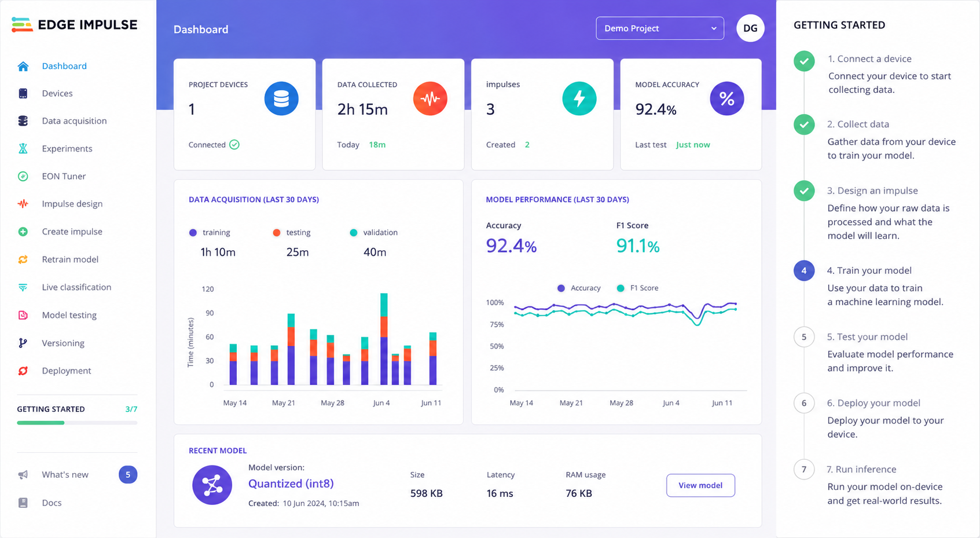Go to Data acquisition menu item
Screen dimensions: 980x538
[74, 121]
